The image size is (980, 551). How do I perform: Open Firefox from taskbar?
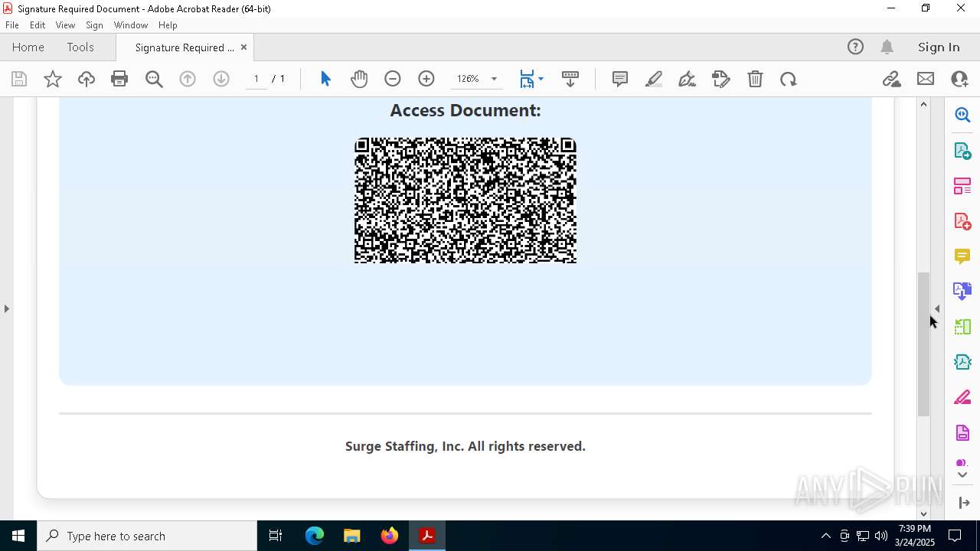click(x=390, y=536)
